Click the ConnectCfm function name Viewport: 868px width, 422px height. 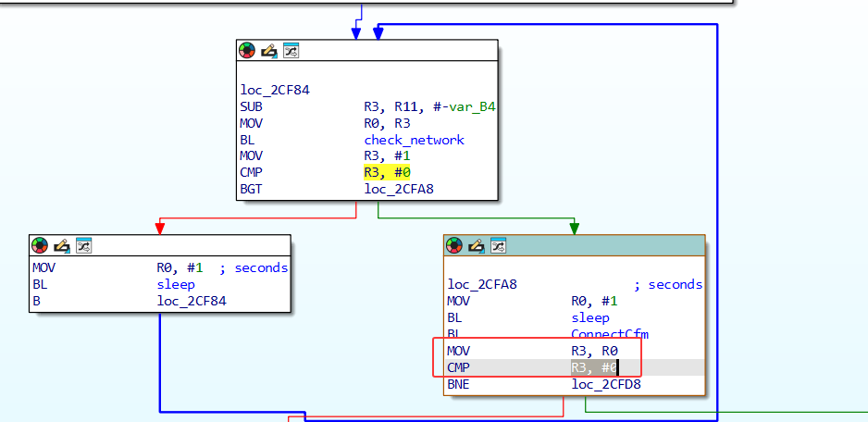tap(610, 334)
